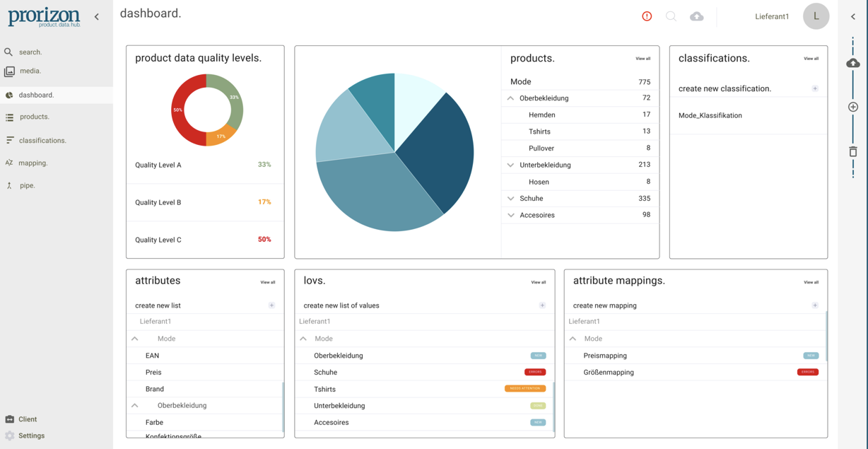This screenshot has height=449, width=868.
Task: Open the search magnifier in the header
Action: click(x=671, y=16)
